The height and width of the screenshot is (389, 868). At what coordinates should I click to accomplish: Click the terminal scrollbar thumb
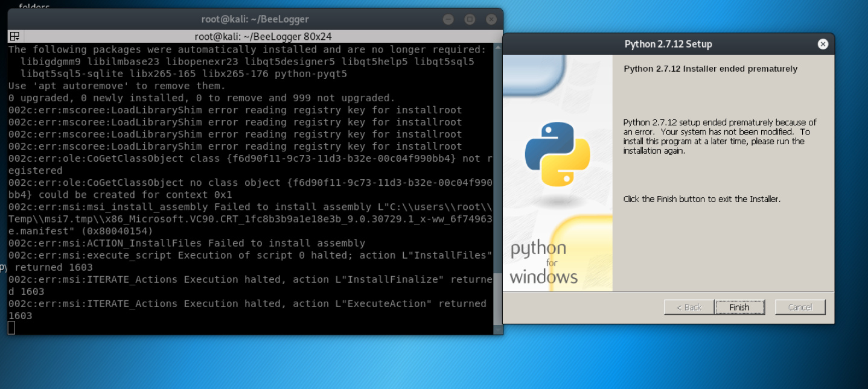(497, 299)
